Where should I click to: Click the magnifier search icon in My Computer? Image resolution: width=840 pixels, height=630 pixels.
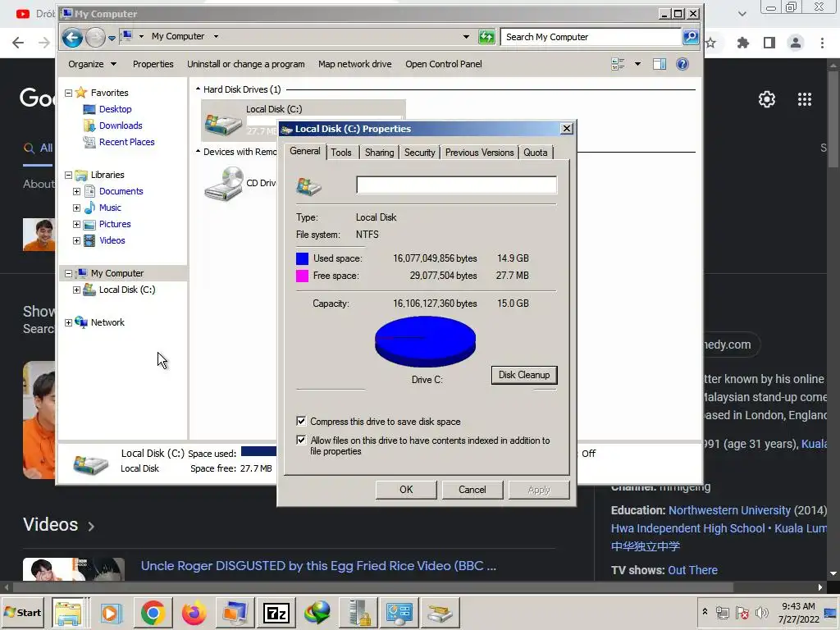coord(691,37)
